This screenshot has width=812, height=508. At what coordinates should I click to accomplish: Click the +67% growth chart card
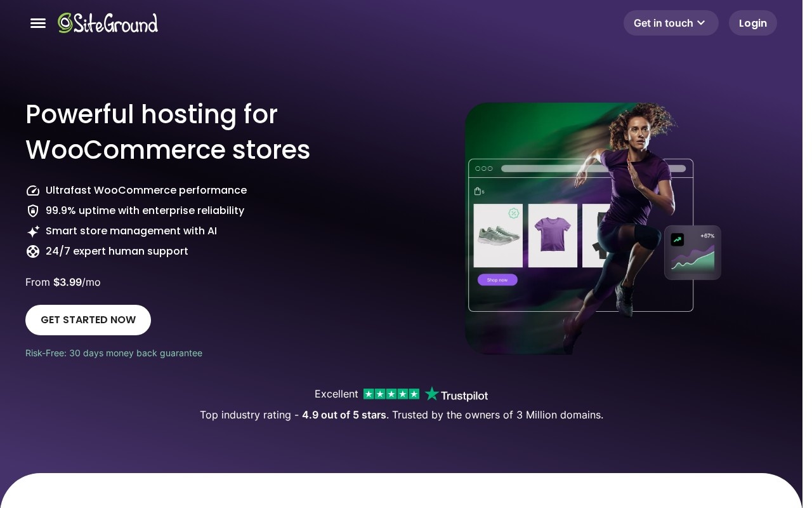pyautogui.click(x=693, y=253)
